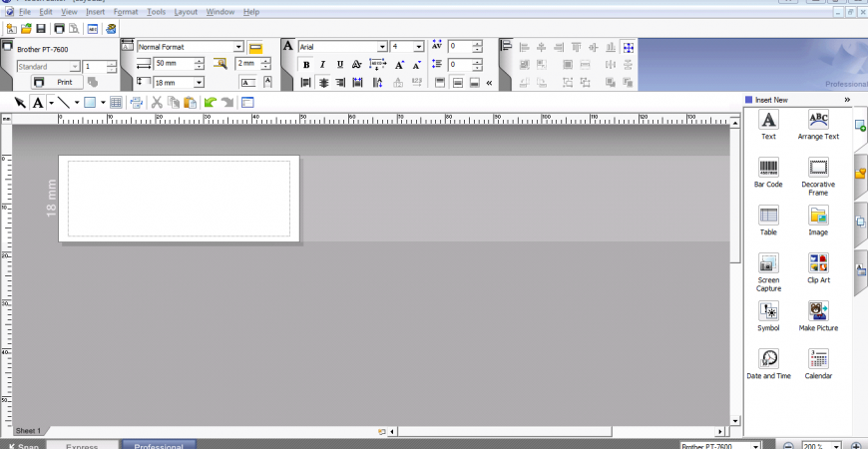This screenshot has width=868, height=449.
Task: Expand the Normal Format dropdown
Action: coord(239,47)
